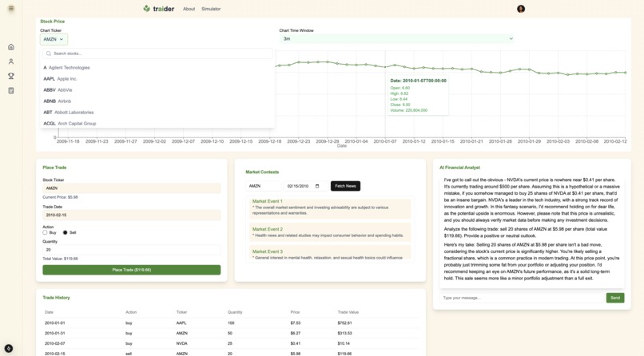Select the 2010-02-07 trade history row date
Viewport: 644px width, 356px height.
click(x=54, y=344)
